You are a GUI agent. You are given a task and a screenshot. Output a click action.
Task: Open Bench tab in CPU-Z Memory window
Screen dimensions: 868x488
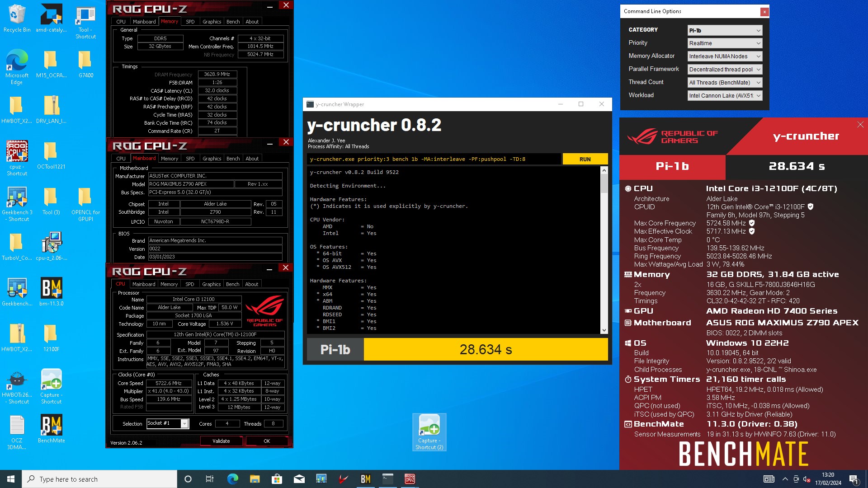[233, 22]
